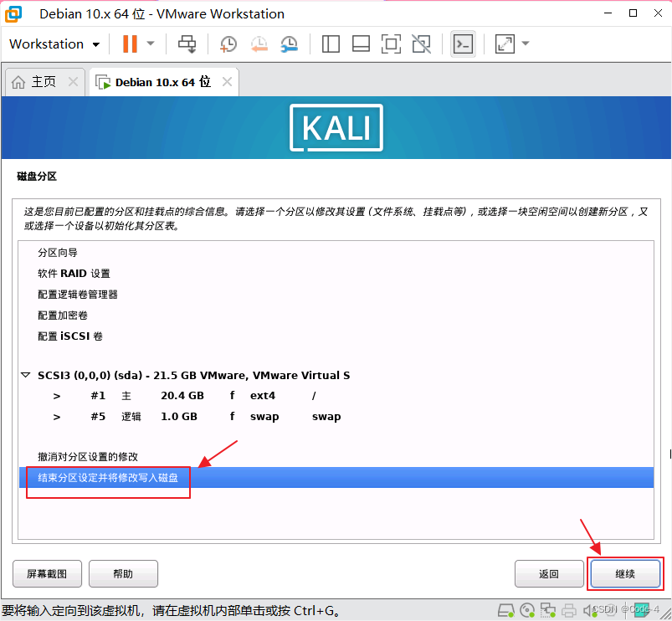Send Ctrl+Alt+Del to the guest
This screenshot has width=672, height=621.
[187, 44]
